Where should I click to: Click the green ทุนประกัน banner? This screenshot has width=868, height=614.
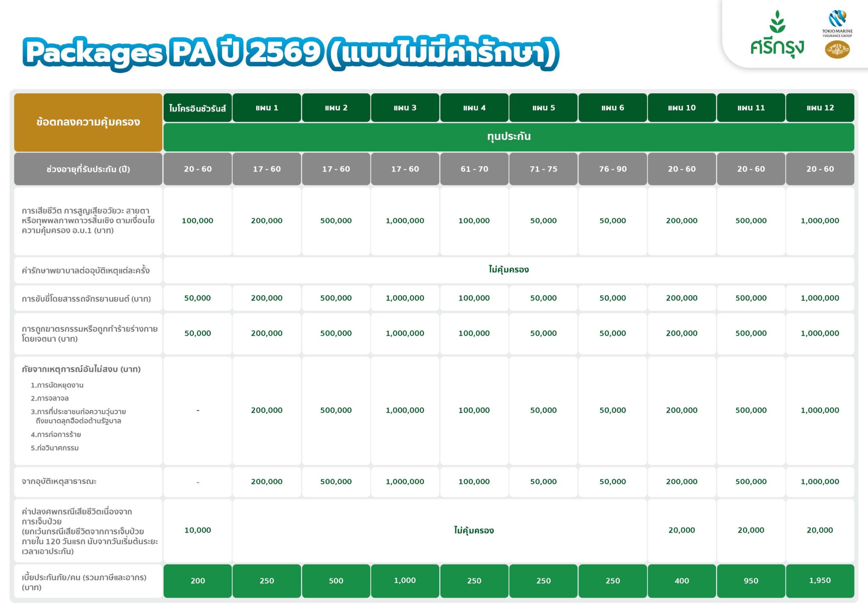[x=509, y=137]
